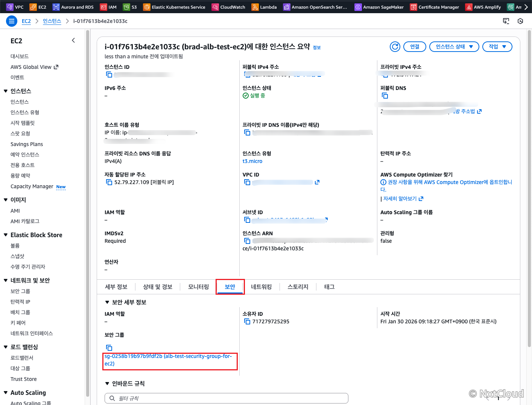Screen dimensions: 532x405
Task: Switch to the 모니터링 tab
Action: tap(199, 287)
